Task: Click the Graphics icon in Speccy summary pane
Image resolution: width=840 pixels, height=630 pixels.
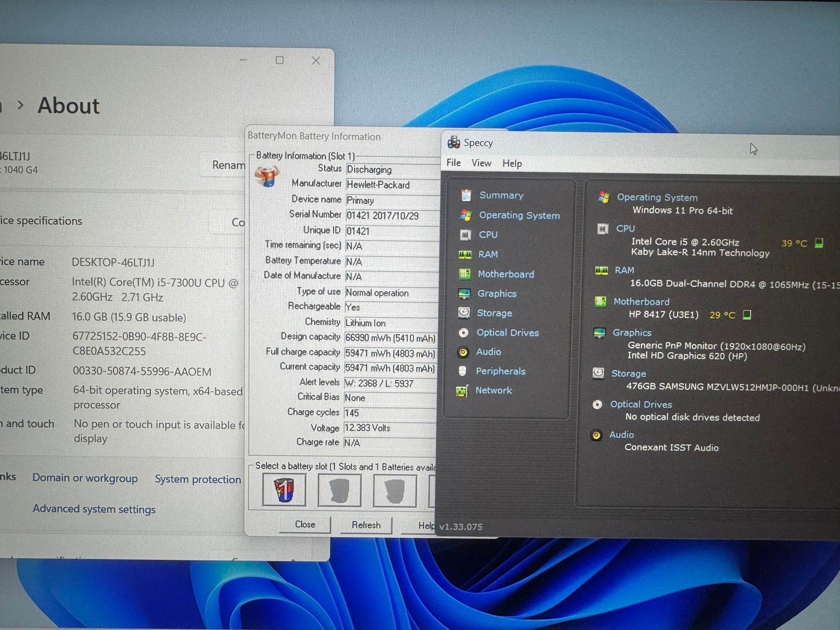Action: click(x=600, y=333)
